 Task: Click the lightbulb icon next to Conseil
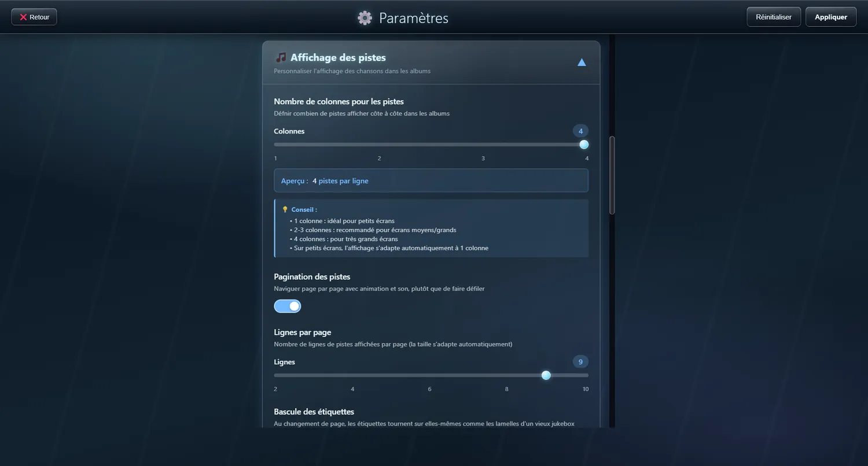(x=285, y=209)
